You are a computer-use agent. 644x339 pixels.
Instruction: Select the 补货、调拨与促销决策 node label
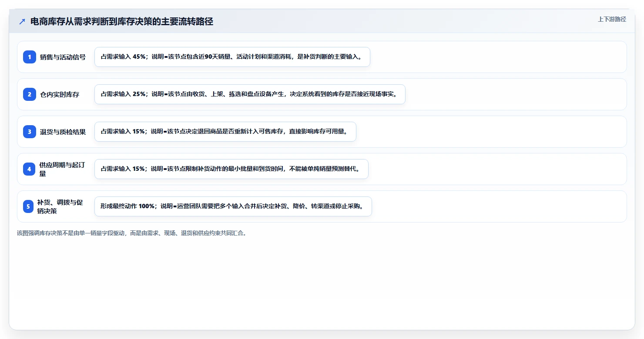pyautogui.click(x=60, y=206)
